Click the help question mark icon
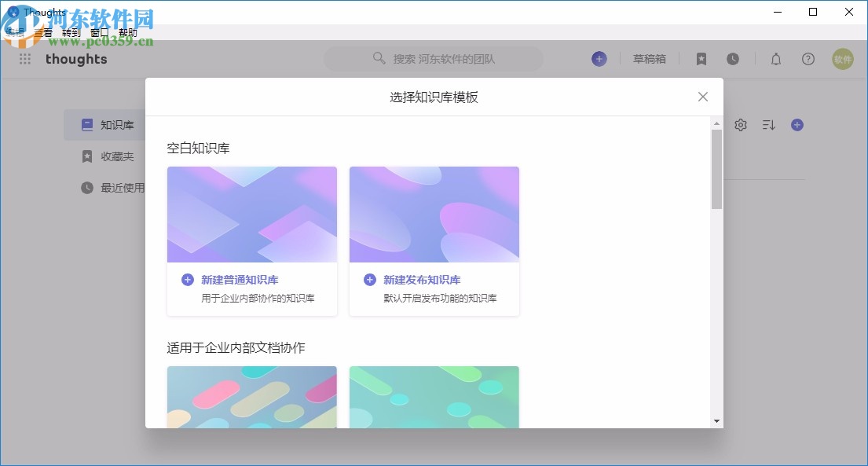 click(808, 59)
